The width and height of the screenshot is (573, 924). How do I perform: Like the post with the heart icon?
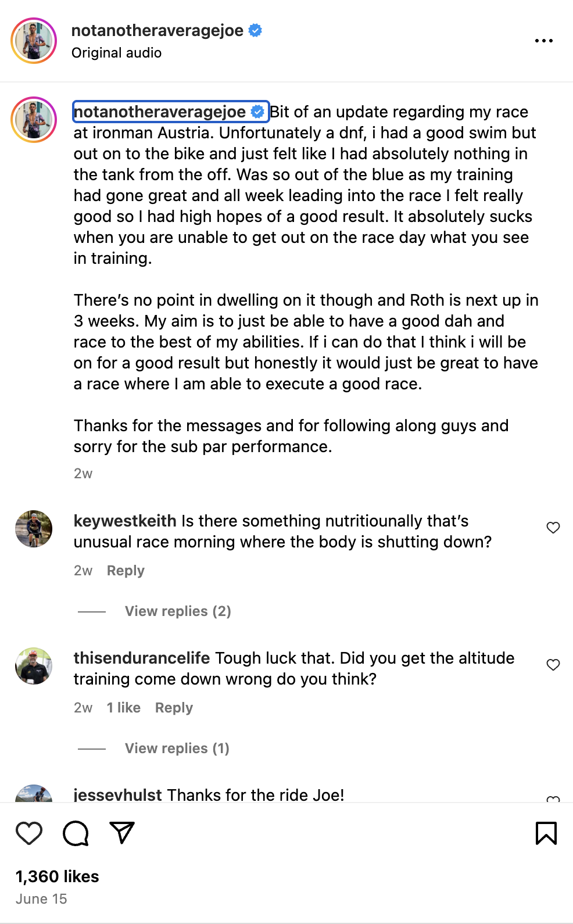29,833
